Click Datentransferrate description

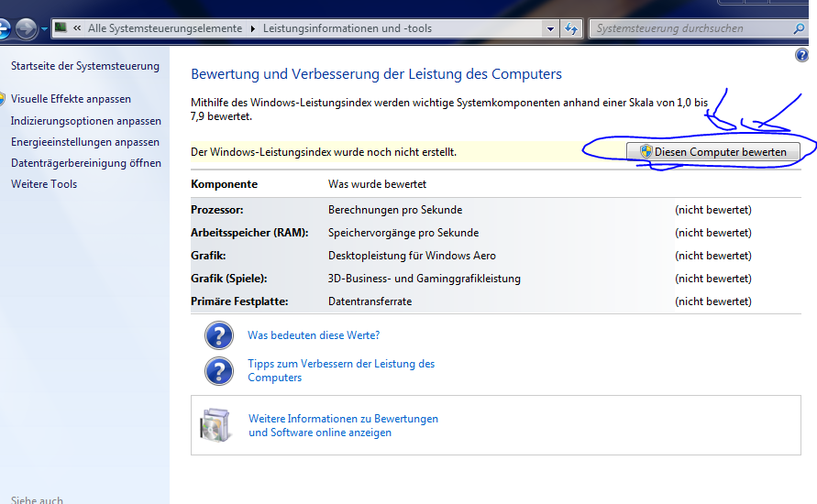point(370,301)
